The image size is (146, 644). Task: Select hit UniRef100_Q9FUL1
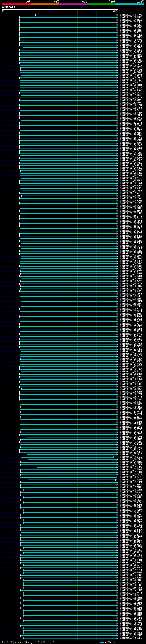tap(131, 22)
